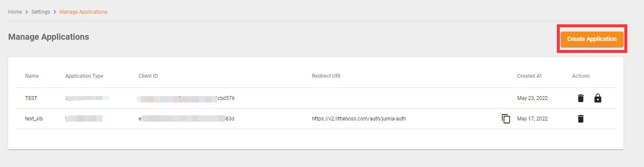The width and height of the screenshot is (644, 167).
Task: Click the Client ID ending in 83d
Action: 186,119
